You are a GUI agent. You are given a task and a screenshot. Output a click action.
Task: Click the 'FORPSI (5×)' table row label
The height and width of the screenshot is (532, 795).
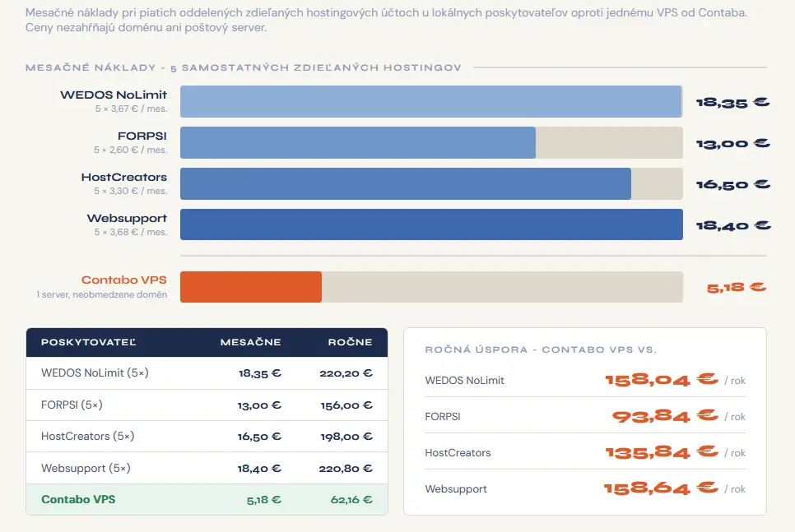(72, 405)
